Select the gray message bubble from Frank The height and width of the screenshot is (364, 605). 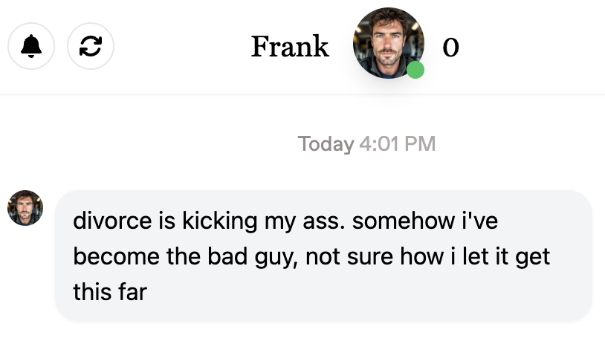pyautogui.click(x=323, y=256)
